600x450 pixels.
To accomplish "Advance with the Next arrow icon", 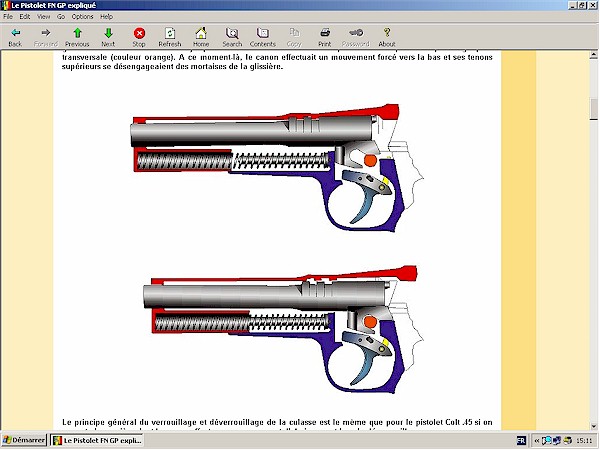I will [108, 37].
